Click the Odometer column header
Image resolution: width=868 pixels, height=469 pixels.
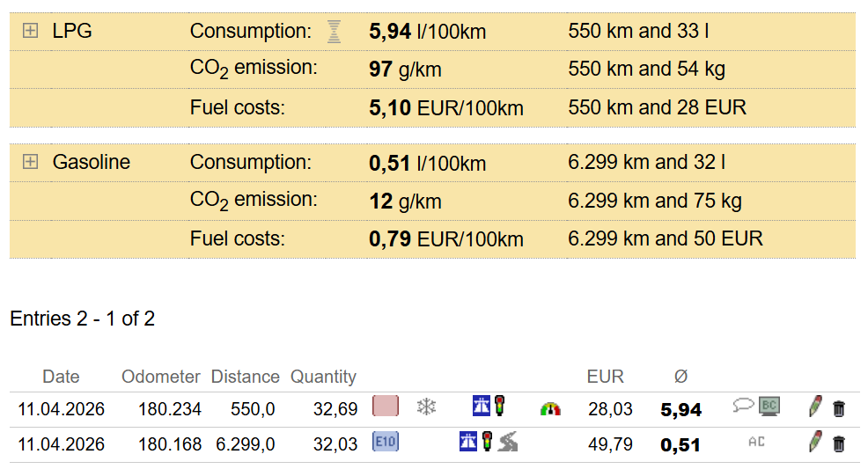(x=161, y=377)
